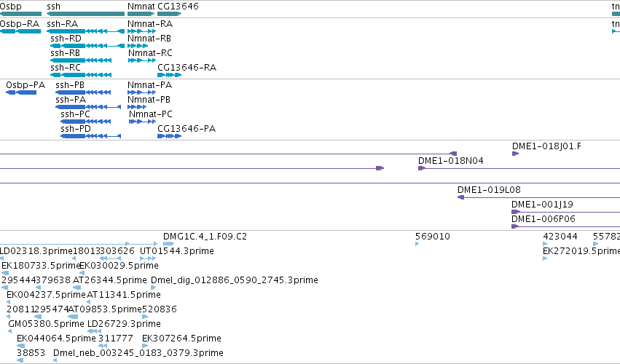Click the UT01544.3prime EST label

point(177,251)
